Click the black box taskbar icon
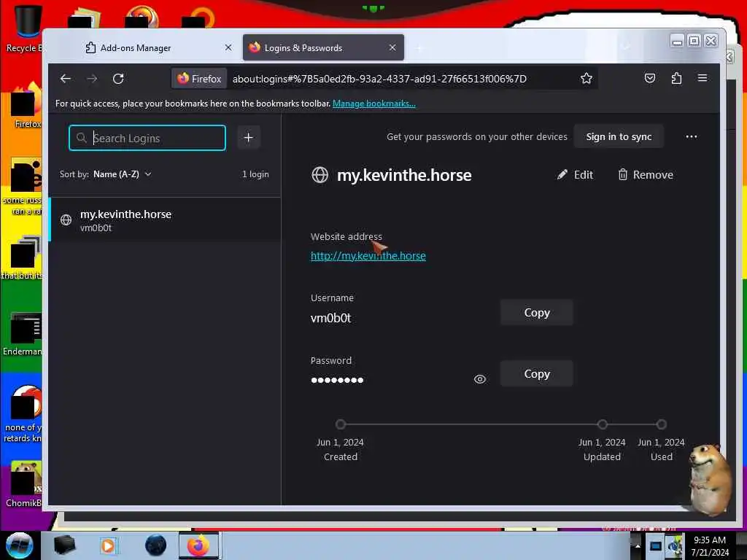This screenshot has height=560, width=747. tap(64, 545)
